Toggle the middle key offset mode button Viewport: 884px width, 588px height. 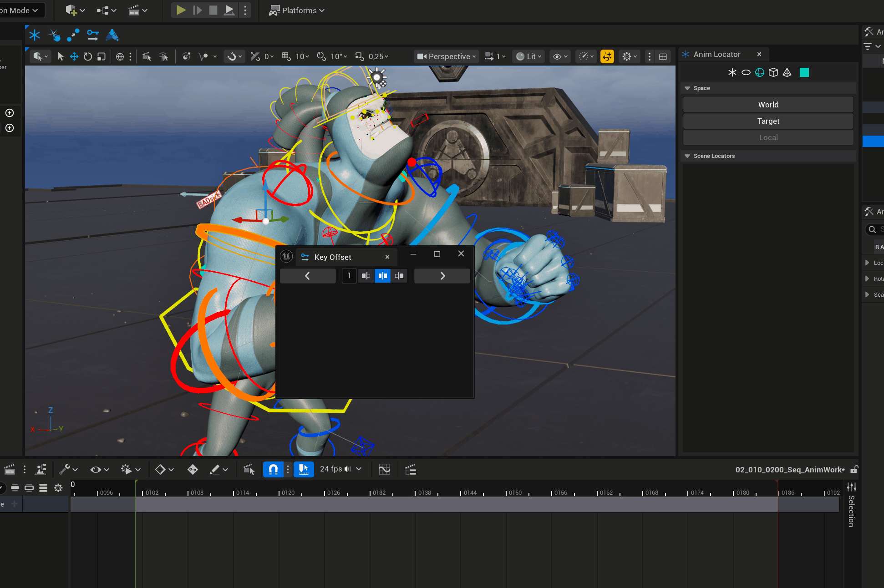click(x=382, y=276)
